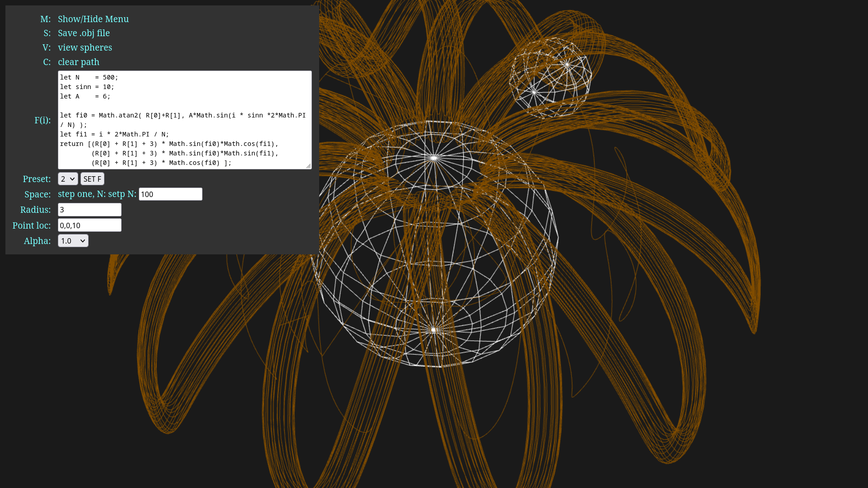Open the Alpha dropdown
This screenshot has height=488, width=868.
pos(73,241)
